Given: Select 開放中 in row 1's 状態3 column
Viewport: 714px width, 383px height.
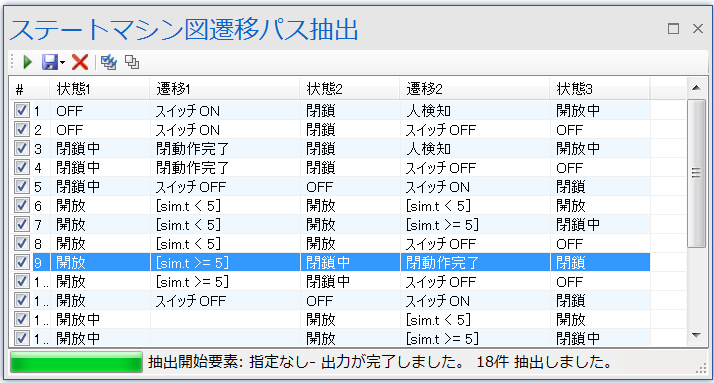Looking at the screenshot, I should click(578, 111).
